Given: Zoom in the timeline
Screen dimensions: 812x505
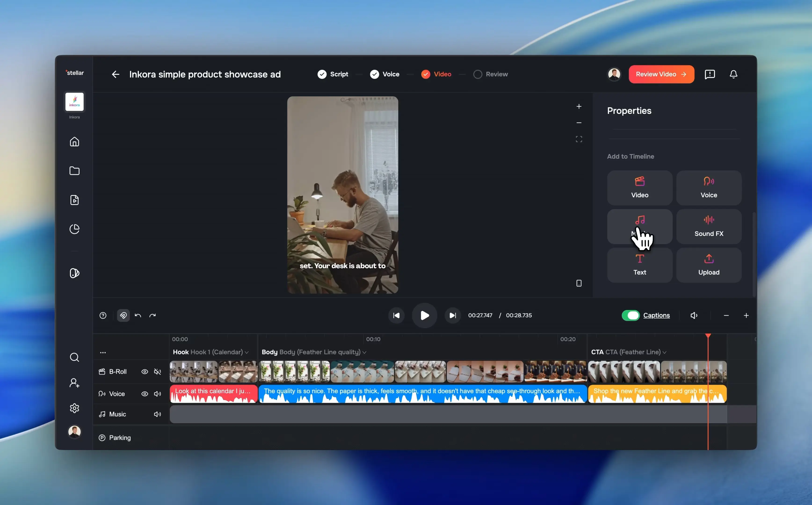Looking at the screenshot, I should pos(746,315).
